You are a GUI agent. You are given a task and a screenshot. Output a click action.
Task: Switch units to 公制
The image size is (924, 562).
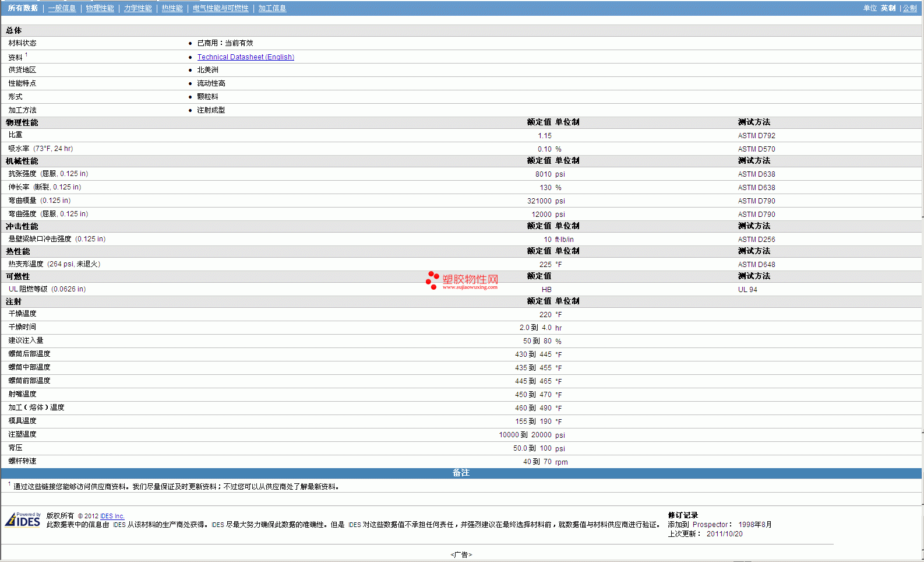910,8
